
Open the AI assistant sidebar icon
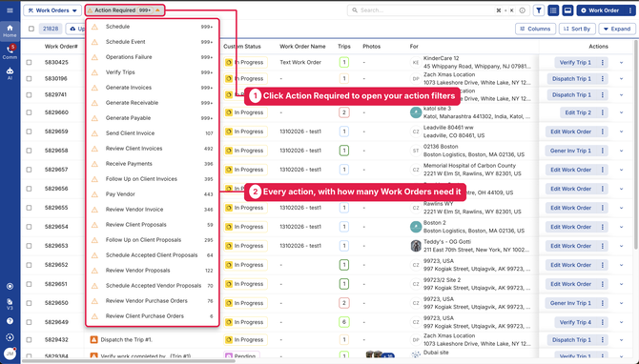tap(10, 73)
